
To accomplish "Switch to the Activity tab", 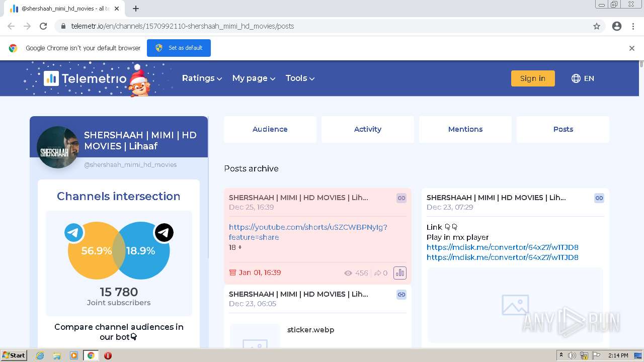I will [x=368, y=129].
